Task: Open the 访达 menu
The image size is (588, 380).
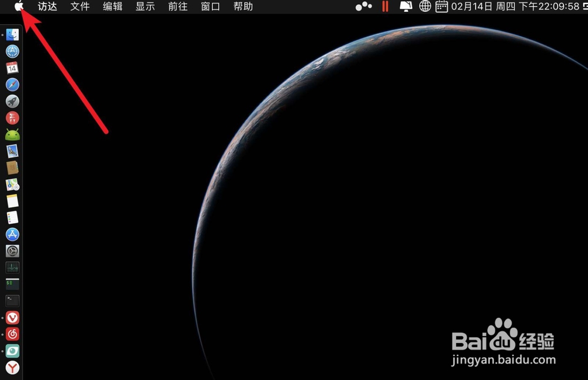Action: point(48,6)
